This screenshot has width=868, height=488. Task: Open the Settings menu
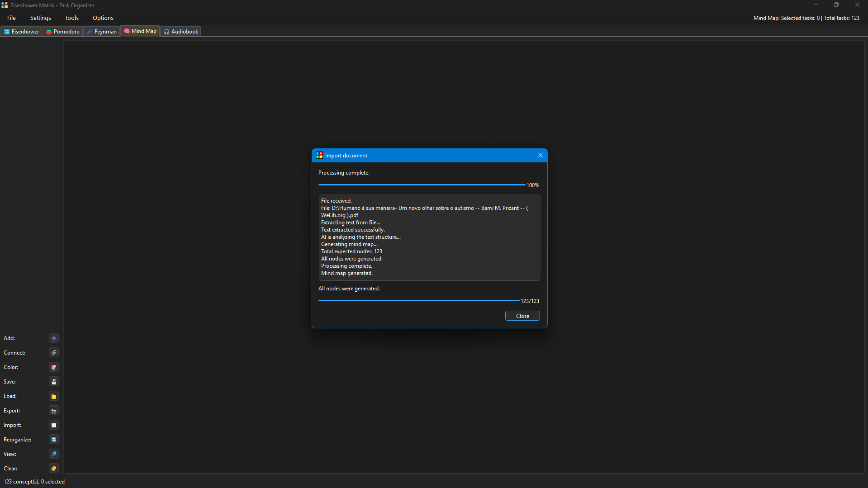pos(41,18)
